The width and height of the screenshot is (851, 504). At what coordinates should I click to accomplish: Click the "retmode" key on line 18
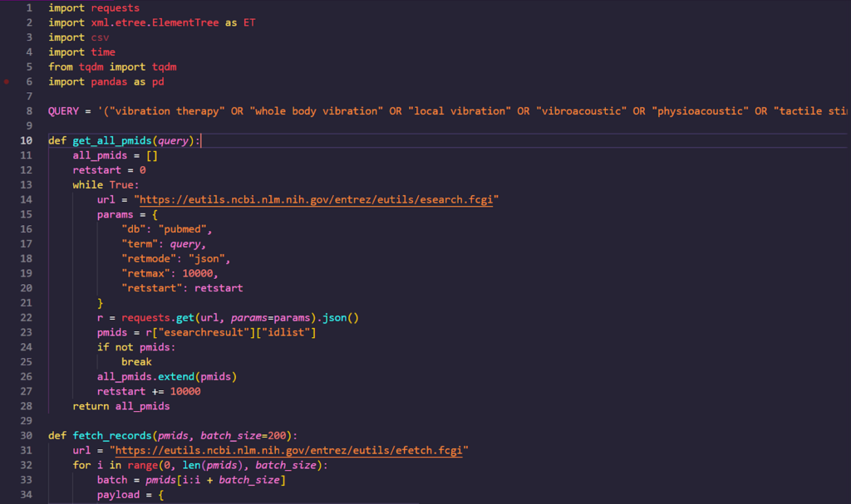point(149,259)
